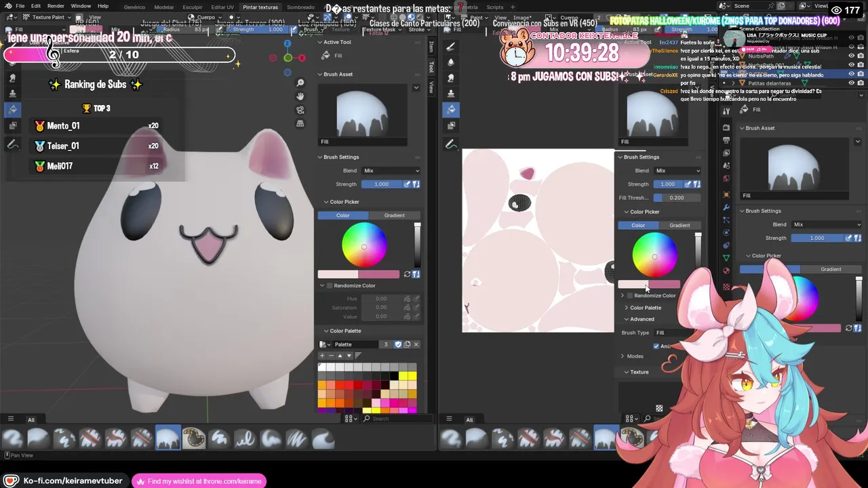Open the Object properties tab icon
Screen dimensions: 868x488
[726, 195]
